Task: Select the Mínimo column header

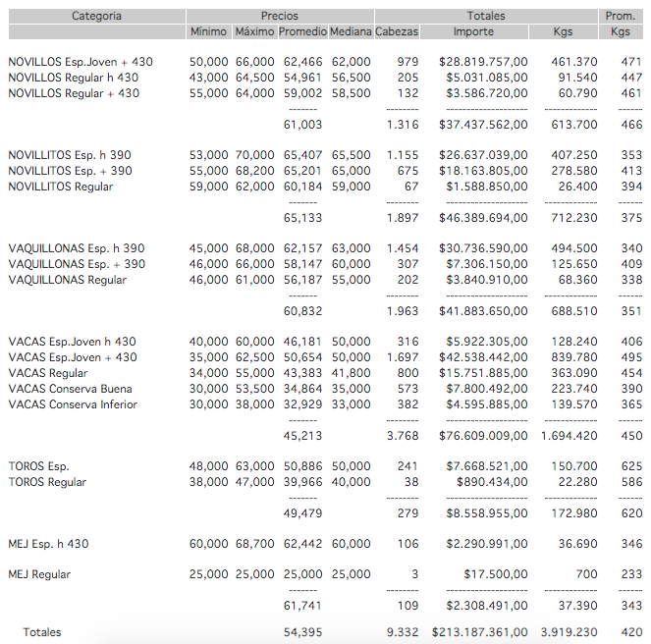Action: [208, 31]
